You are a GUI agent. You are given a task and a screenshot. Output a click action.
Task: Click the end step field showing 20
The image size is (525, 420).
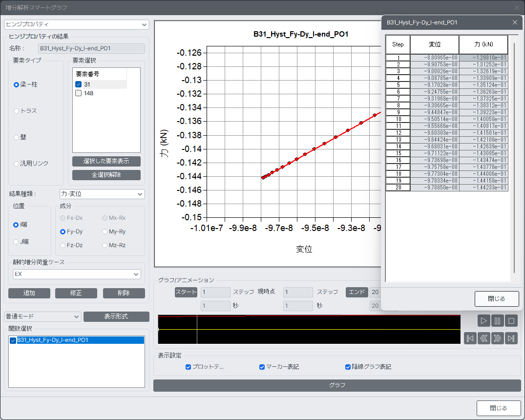coord(376,292)
